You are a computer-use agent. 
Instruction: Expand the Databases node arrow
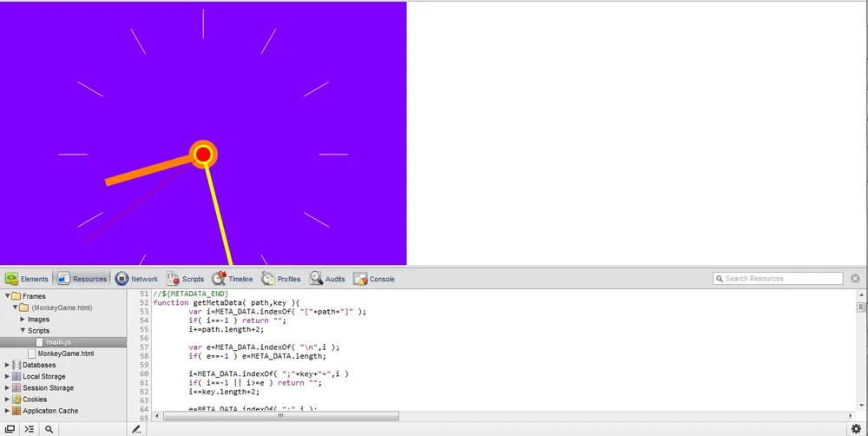pyautogui.click(x=7, y=365)
